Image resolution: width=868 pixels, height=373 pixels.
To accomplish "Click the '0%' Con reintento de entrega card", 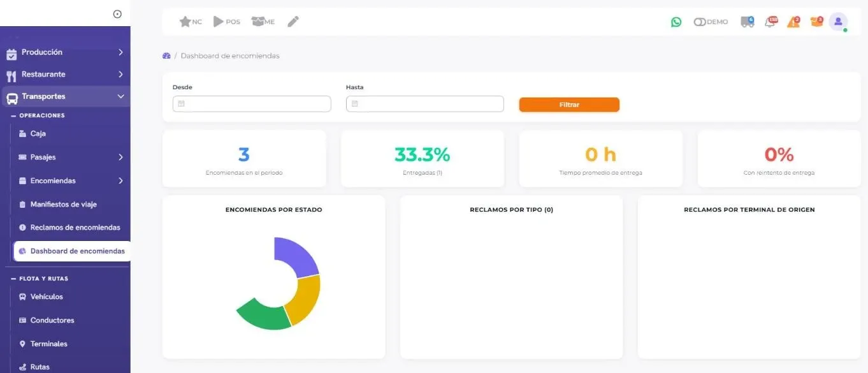I will 779,159.
